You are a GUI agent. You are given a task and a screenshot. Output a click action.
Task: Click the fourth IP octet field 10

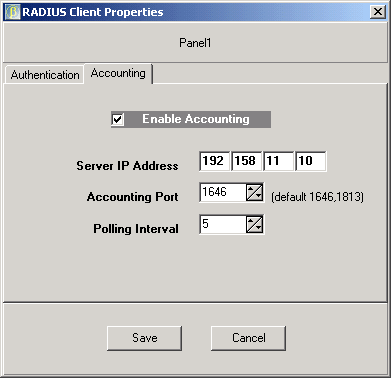point(311,161)
